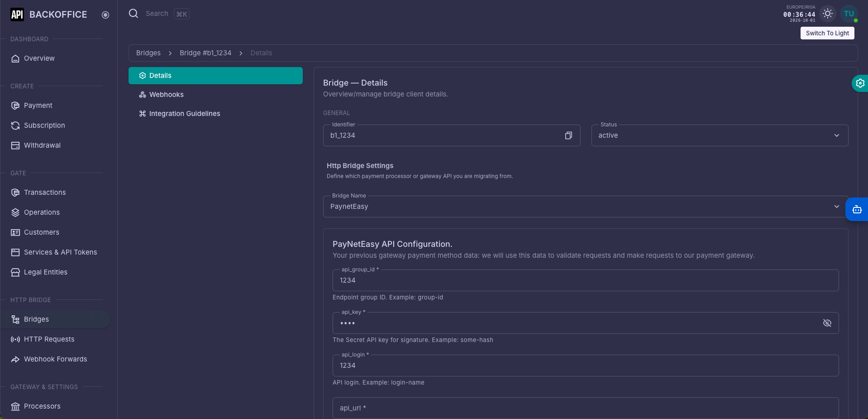Click the Bridges tree icon
Screen dimensions: 868x419
[x=15, y=319]
